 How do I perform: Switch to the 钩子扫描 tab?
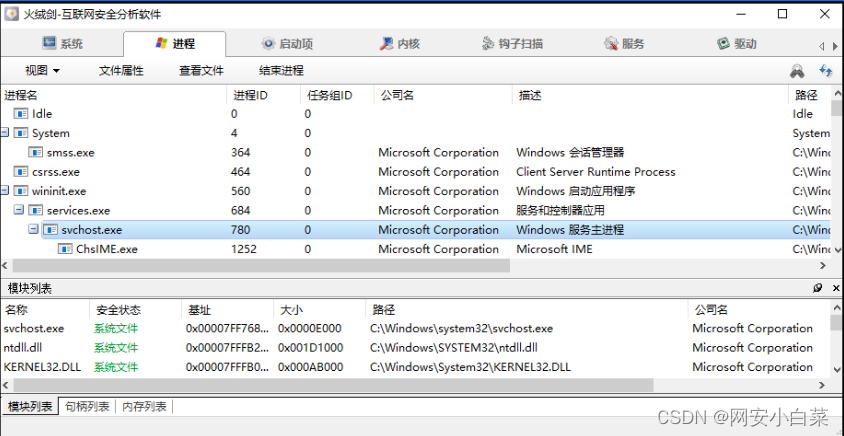coord(512,44)
